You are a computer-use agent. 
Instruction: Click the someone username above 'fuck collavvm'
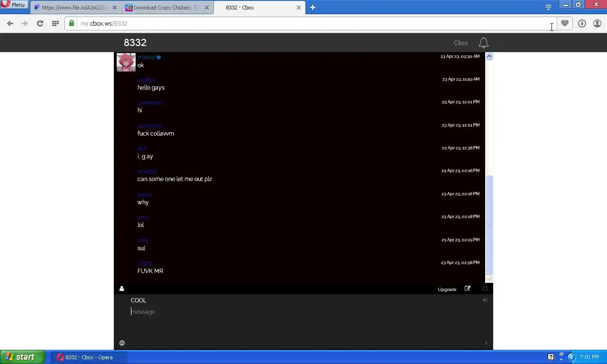tap(150, 126)
